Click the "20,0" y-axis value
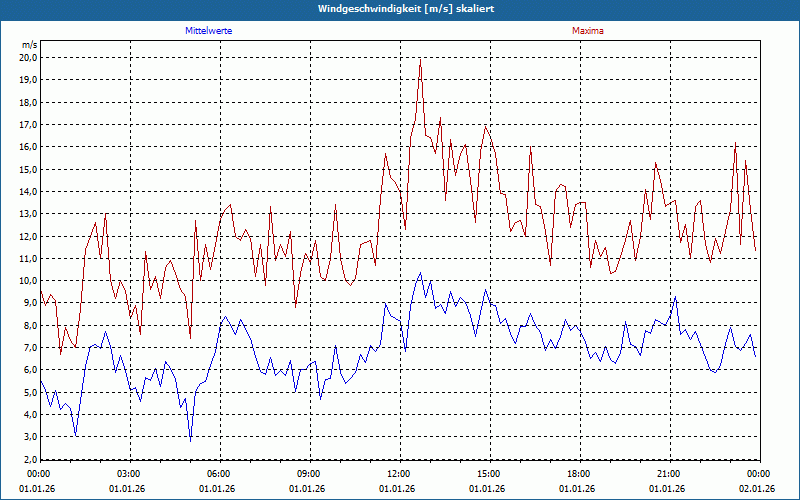The height and width of the screenshot is (500, 800). [29, 58]
